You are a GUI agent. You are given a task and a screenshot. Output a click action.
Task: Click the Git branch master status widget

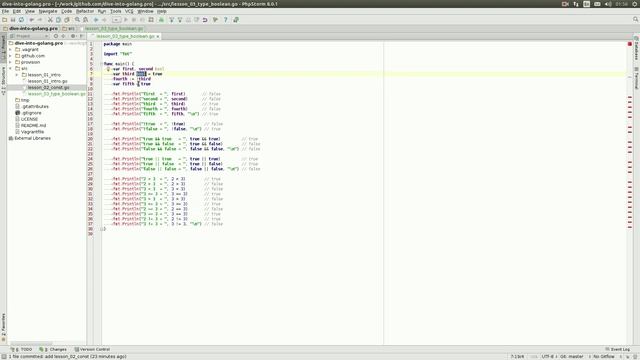coord(572,357)
